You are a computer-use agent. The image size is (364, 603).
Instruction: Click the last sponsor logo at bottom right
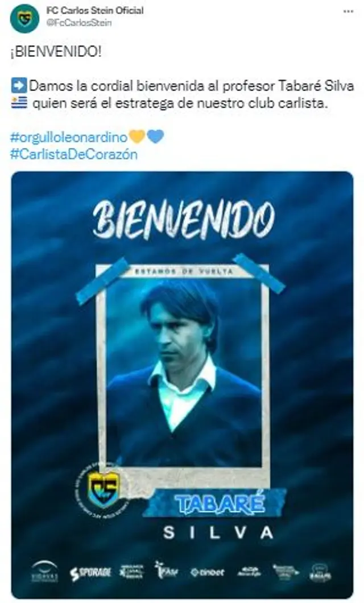point(320,573)
